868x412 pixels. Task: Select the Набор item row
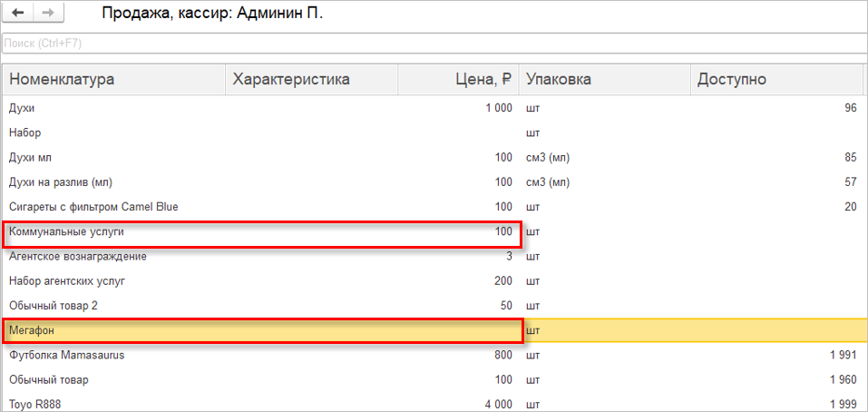tap(434, 132)
